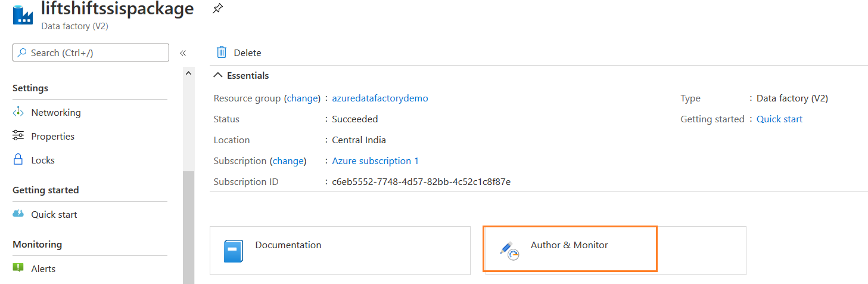The width and height of the screenshot is (868, 284).
Task: Click the Locks padlock icon
Action: point(18,160)
